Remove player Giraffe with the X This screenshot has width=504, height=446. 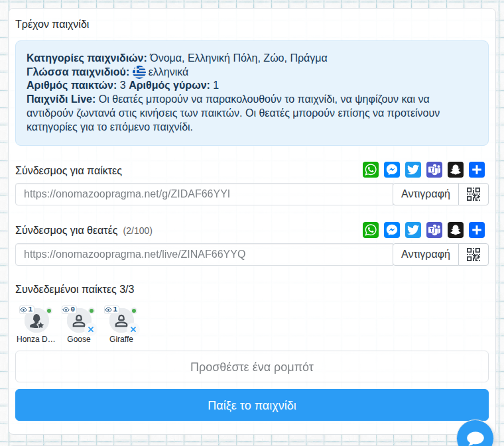click(x=133, y=329)
